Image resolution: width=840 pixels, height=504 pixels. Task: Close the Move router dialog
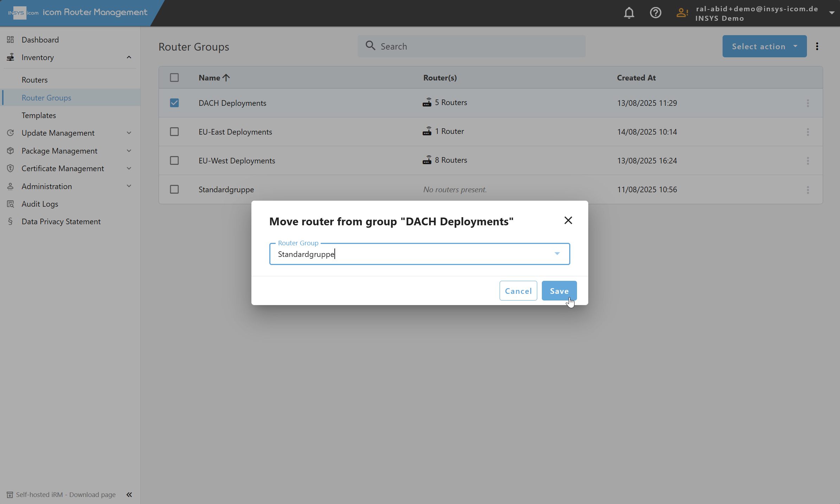[x=568, y=220]
